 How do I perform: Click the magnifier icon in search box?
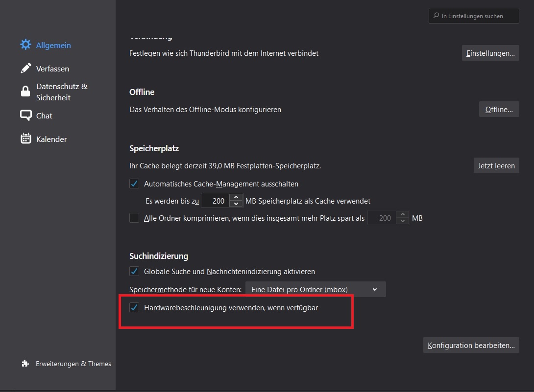point(436,16)
